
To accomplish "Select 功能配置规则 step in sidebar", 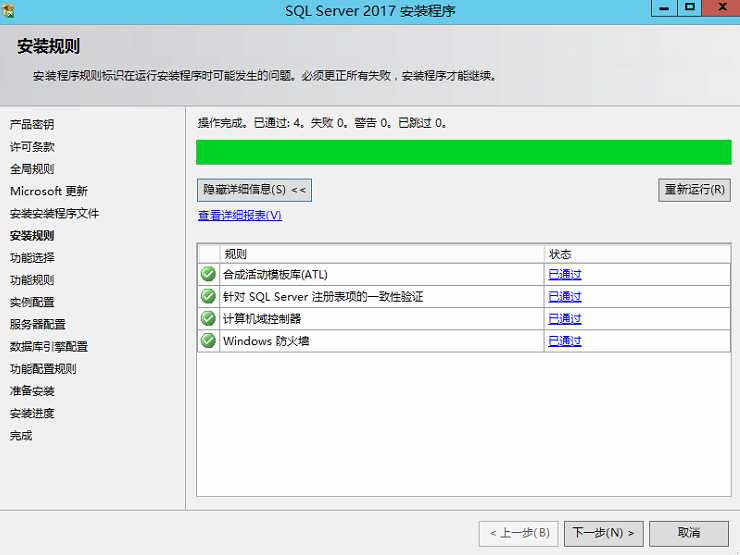I will [43, 369].
